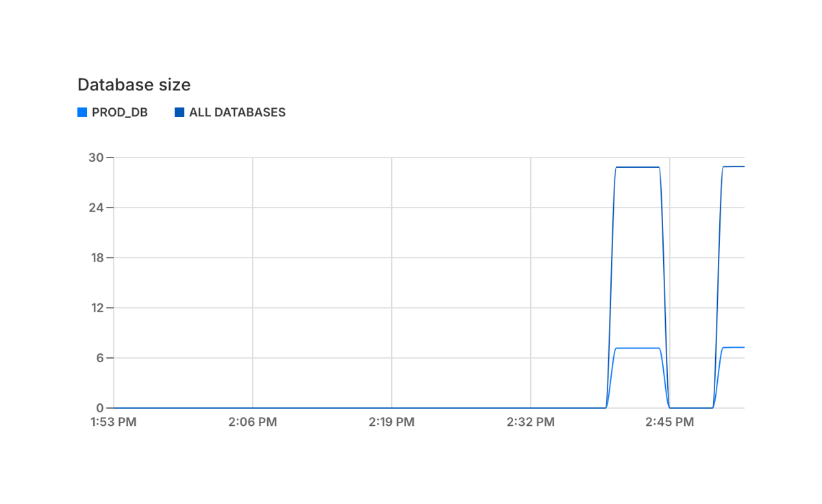Select the 12 y-axis tick label
This screenshot has width=822, height=504.
pos(96,308)
